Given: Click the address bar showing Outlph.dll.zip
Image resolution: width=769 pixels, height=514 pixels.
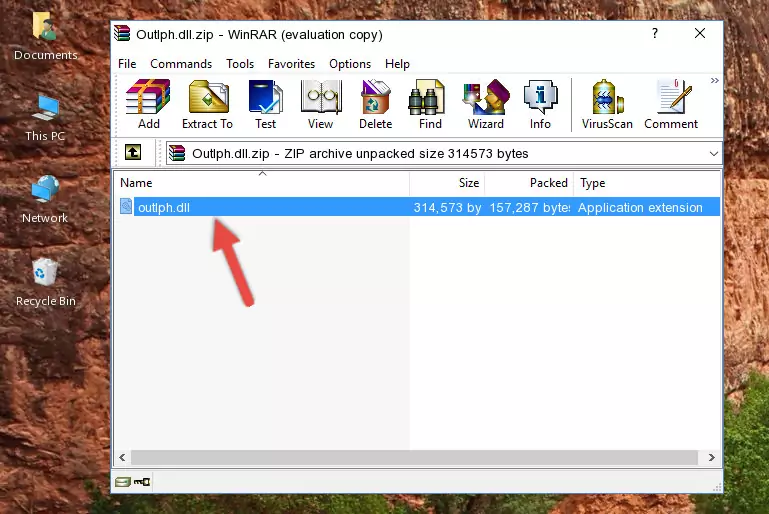Looking at the screenshot, I should coord(444,154).
